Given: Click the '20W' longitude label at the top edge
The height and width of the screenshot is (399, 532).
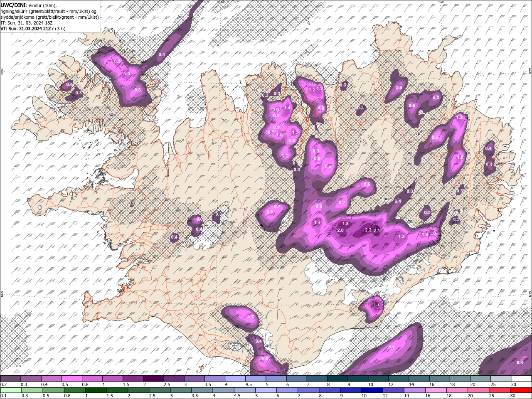Looking at the screenshot, I should pos(221,2).
